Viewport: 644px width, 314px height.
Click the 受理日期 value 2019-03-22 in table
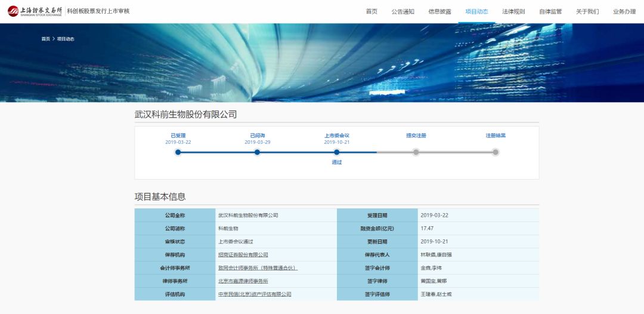(434, 216)
